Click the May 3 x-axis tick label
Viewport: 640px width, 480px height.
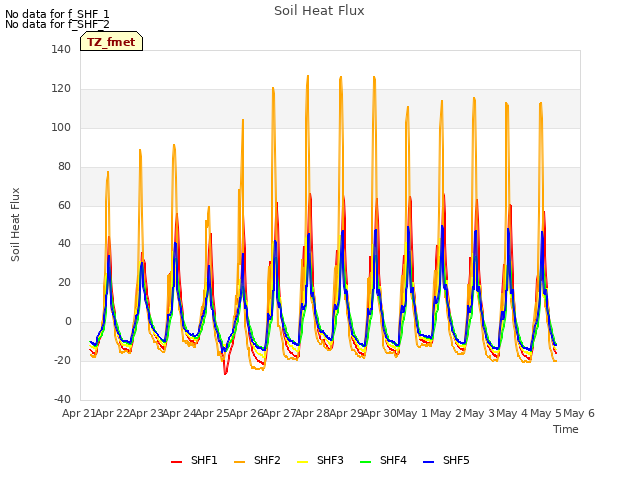tap(479, 413)
